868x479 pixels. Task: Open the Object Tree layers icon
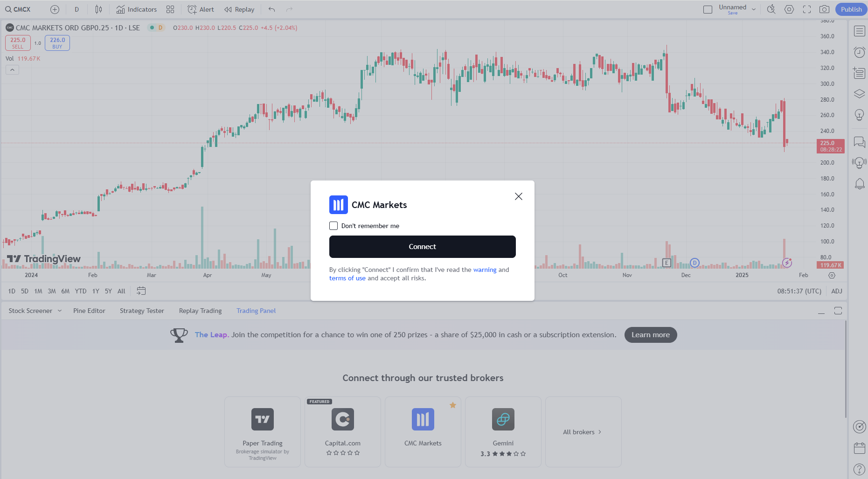859,93
